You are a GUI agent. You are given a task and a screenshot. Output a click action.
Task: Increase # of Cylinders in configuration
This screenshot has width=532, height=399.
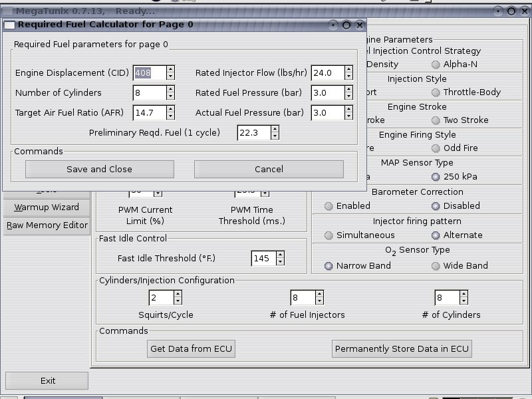[x=464, y=295]
